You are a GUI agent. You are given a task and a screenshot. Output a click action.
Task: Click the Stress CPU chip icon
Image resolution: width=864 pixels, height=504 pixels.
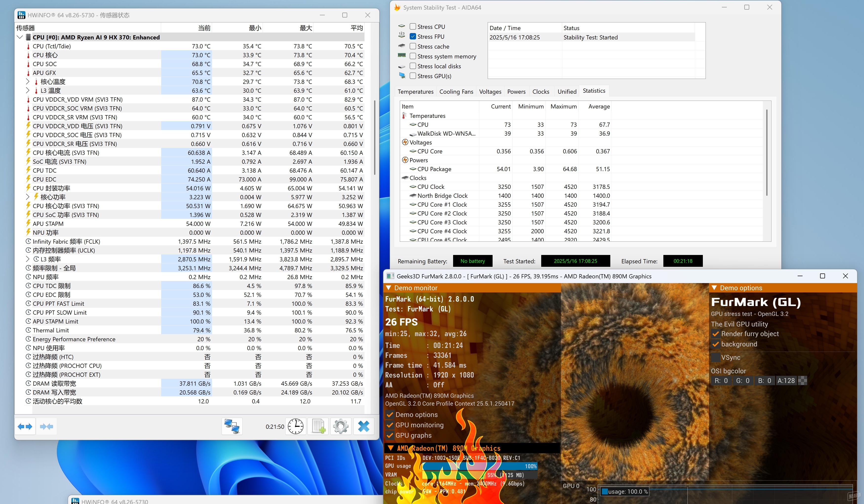(x=402, y=26)
